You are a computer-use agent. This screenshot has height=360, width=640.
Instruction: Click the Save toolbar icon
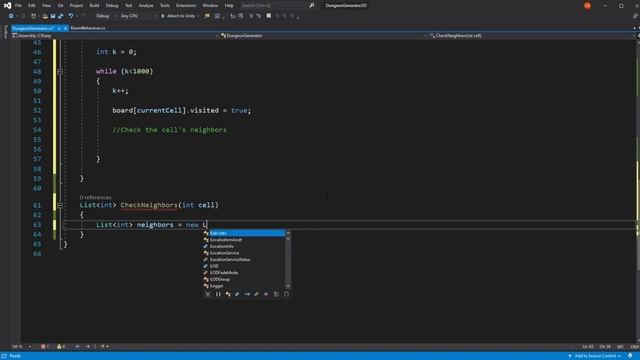53,16
